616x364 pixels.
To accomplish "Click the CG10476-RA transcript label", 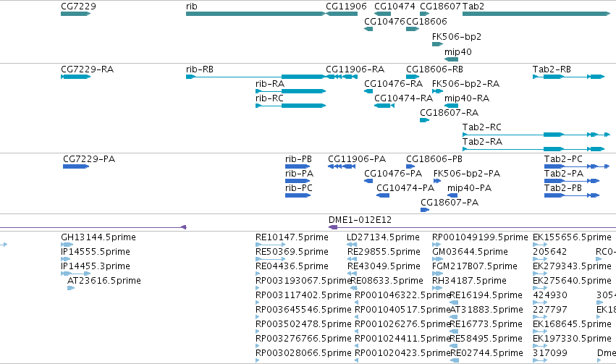I will 393,84.
